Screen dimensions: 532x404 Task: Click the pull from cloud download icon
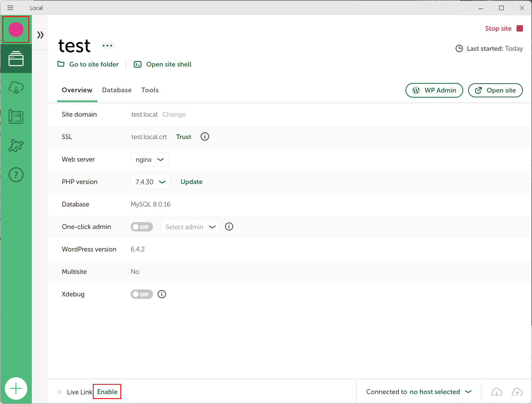click(x=496, y=392)
